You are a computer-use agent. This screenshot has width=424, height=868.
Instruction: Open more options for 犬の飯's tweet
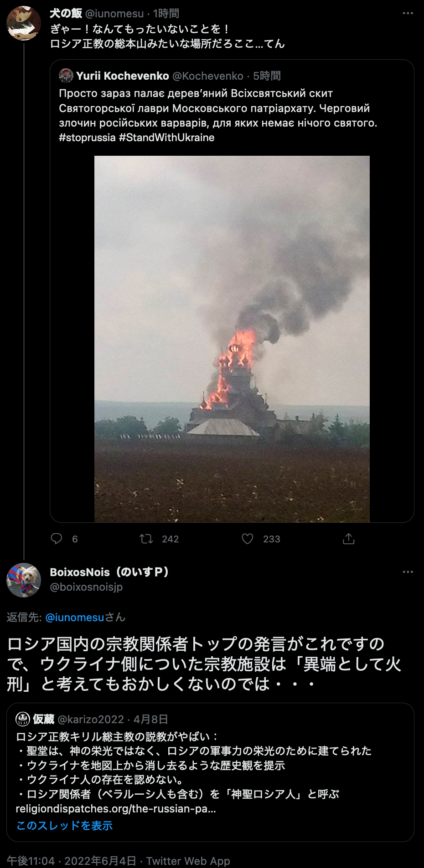click(x=408, y=13)
